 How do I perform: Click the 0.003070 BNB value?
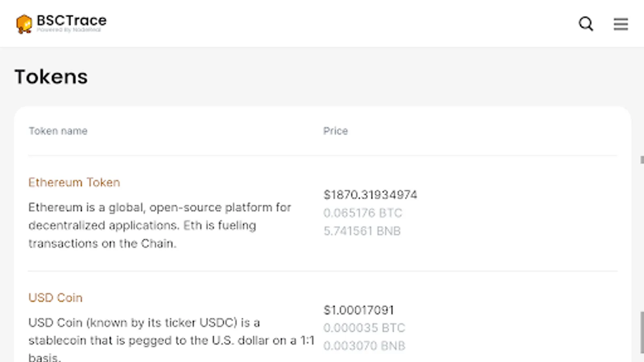[x=364, y=346]
